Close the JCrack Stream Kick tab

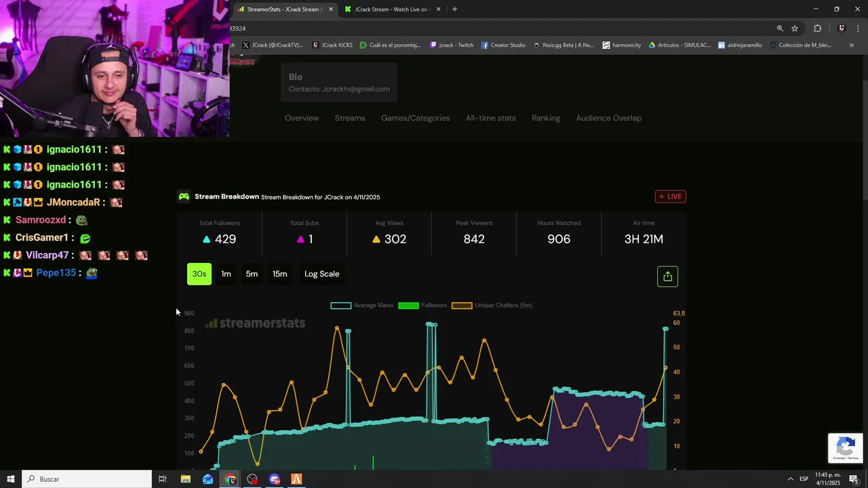point(438,9)
